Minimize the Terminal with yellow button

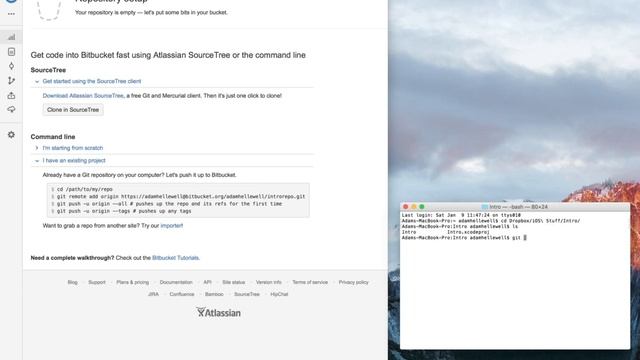coord(414,207)
